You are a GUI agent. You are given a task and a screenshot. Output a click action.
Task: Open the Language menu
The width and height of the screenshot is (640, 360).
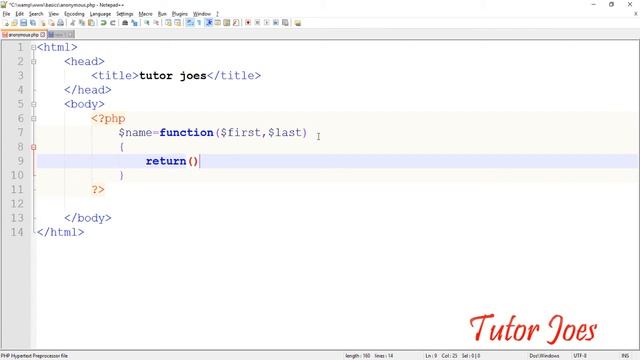click(x=100, y=14)
